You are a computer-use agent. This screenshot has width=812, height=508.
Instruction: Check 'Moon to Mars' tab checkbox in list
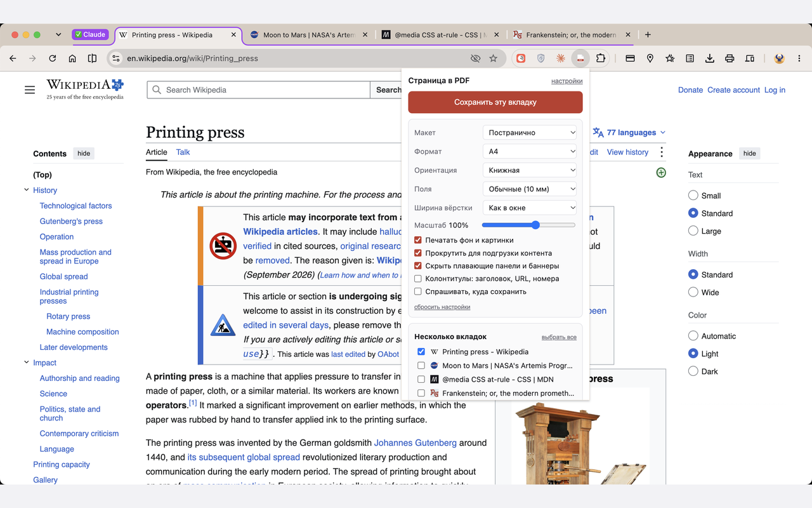click(421, 366)
